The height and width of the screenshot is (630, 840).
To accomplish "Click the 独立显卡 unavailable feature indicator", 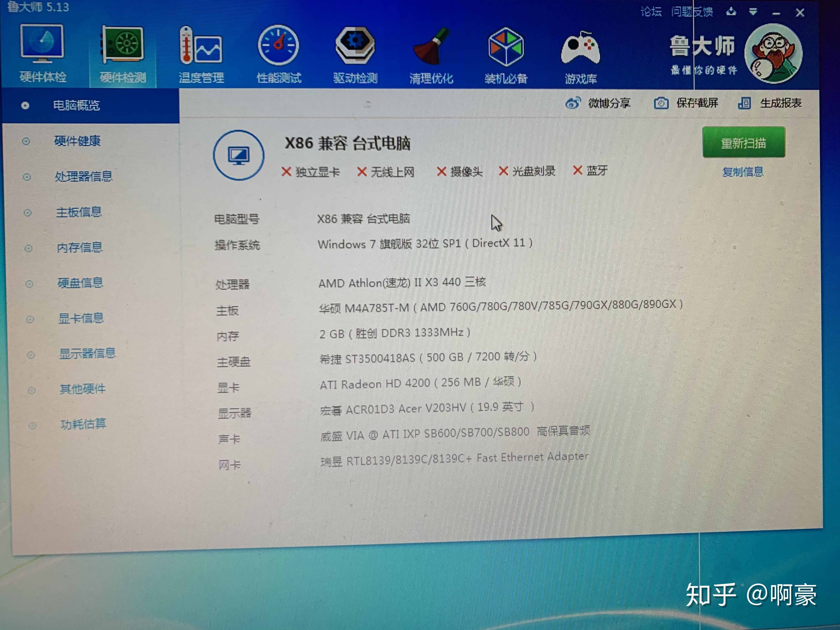I will point(311,172).
